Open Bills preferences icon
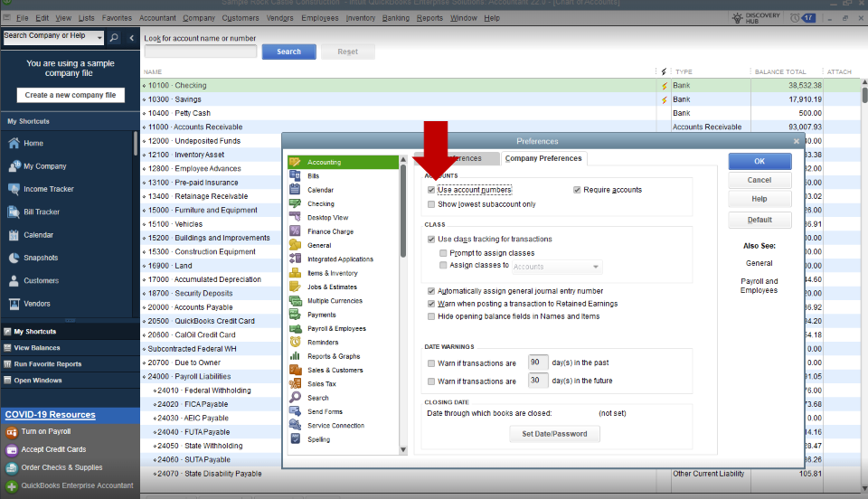The image size is (868, 499). [x=295, y=176]
